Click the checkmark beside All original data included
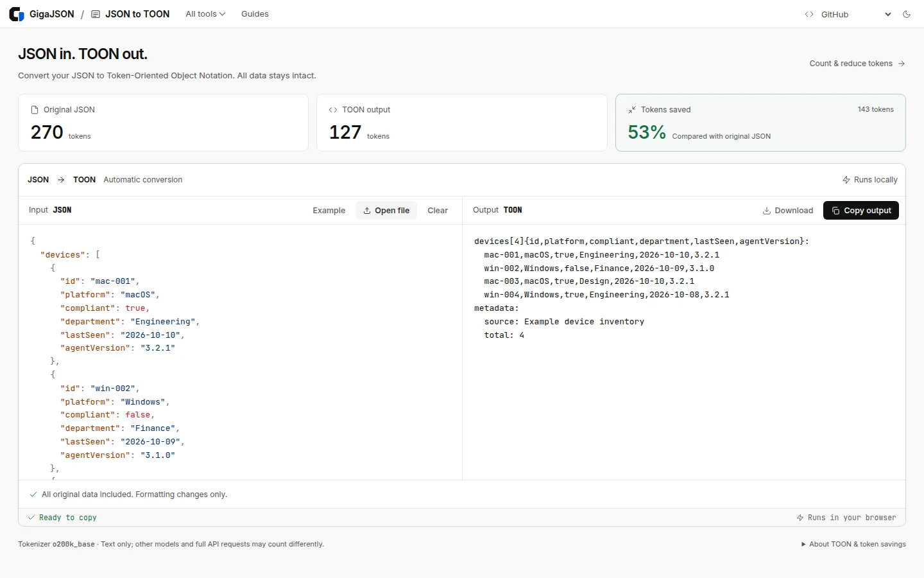Image resolution: width=924 pixels, height=578 pixels. [x=33, y=495]
